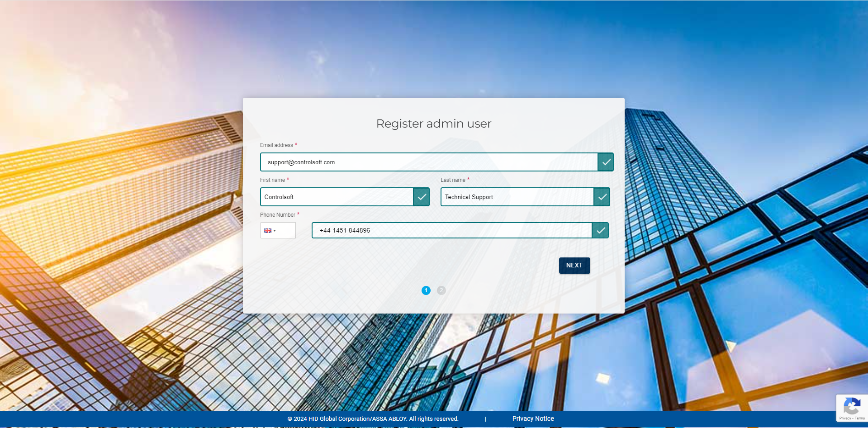Click the Last name validation checkmark
The height and width of the screenshot is (428, 868).
click(602, 197)
